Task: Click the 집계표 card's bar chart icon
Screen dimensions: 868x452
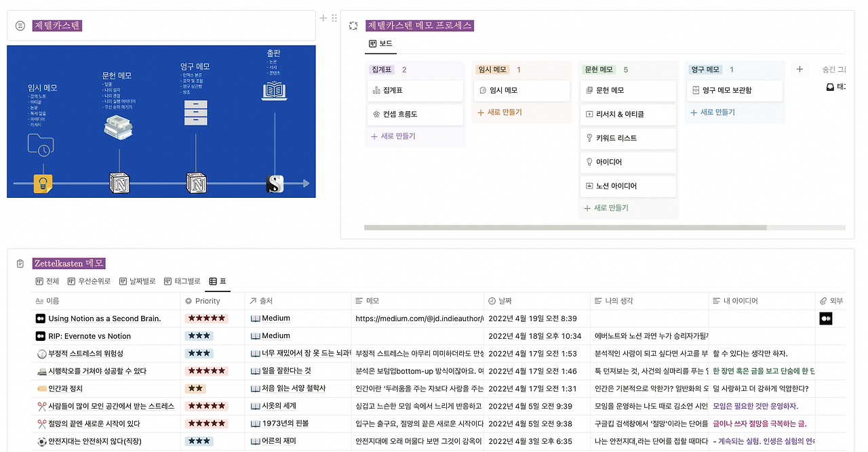Action: 376,90
